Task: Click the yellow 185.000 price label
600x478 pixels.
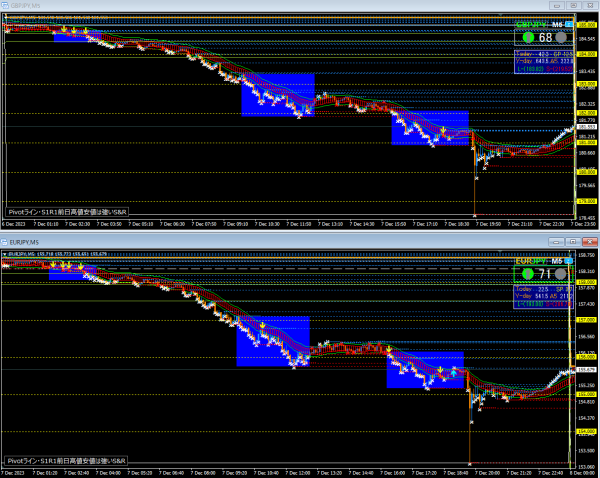Action: [x=587, y=22]
